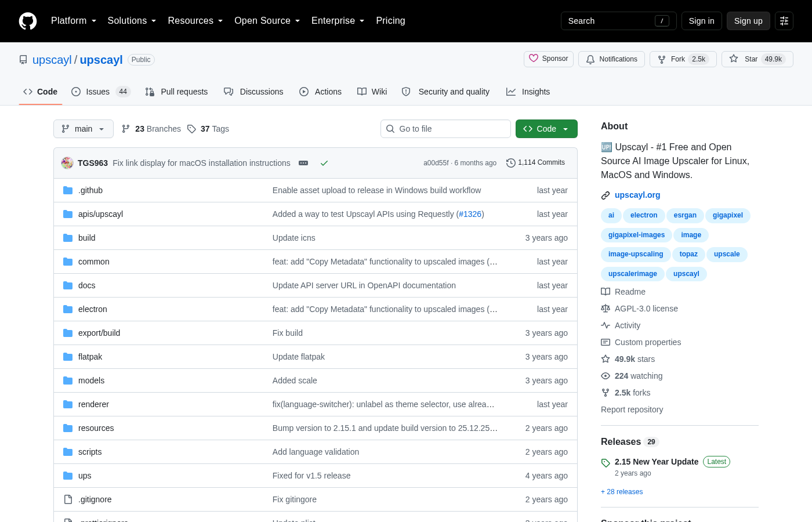
Task: Open the common folder
Action: 94,262
